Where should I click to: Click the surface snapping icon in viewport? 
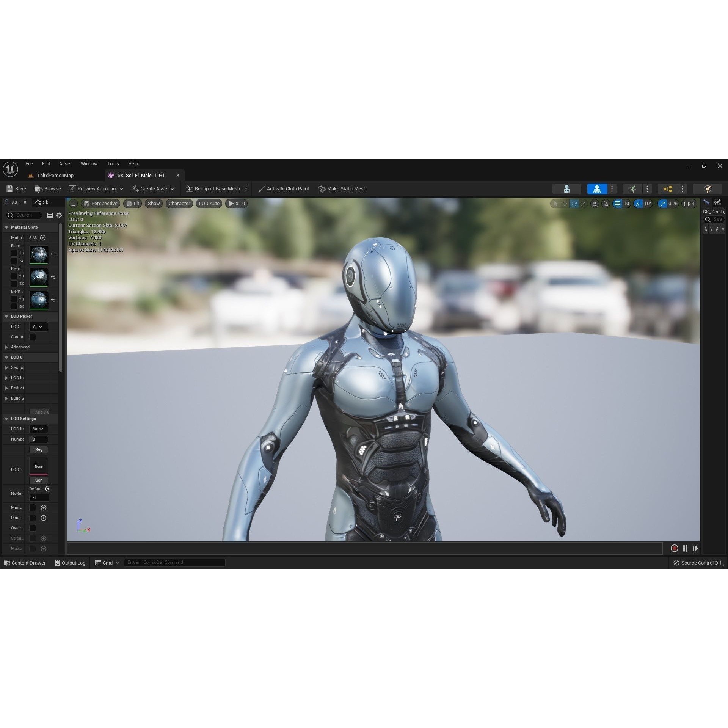606,204
